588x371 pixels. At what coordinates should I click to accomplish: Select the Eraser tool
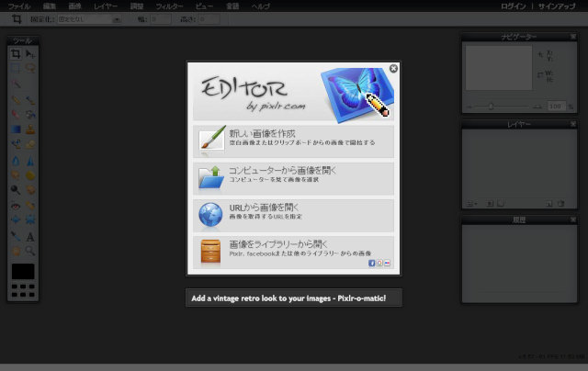[16, 114]
